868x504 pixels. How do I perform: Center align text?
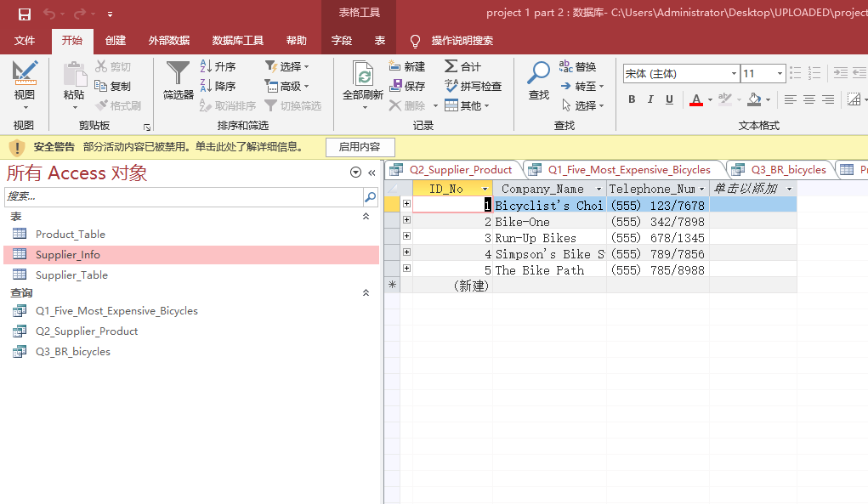[809, 99]
